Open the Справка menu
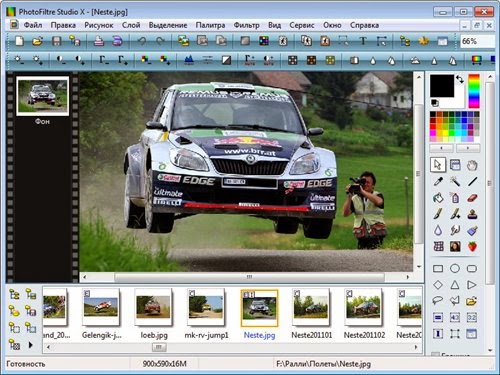This screenshot has width=500, height=375. [x=364, y=25]
